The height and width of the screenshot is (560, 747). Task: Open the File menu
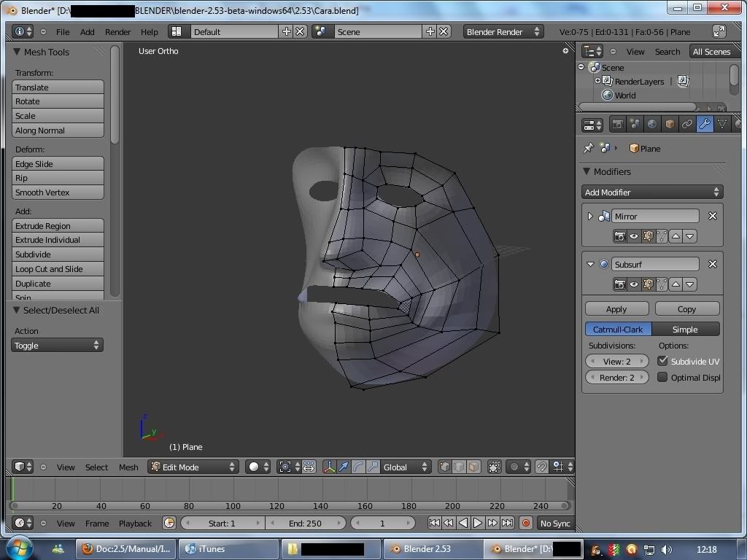(63, 32)
